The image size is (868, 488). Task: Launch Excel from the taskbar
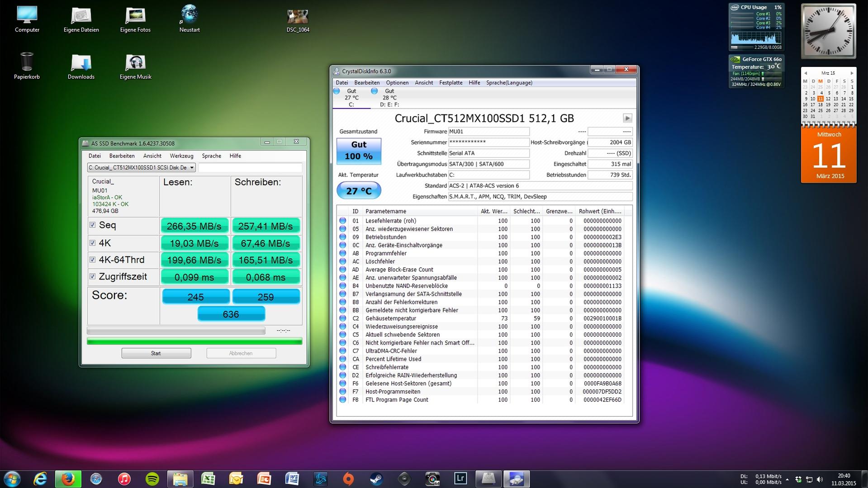tap(208, 479)
